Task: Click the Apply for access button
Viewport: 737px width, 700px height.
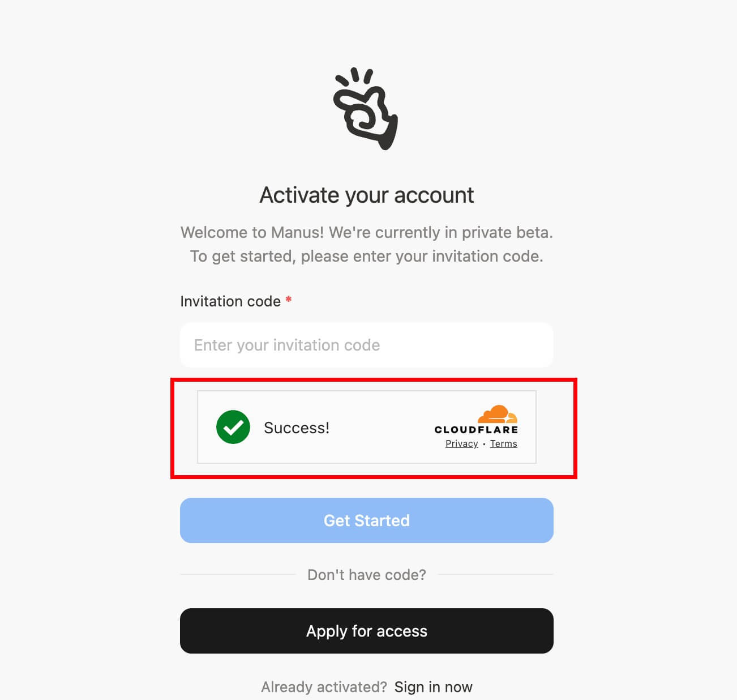Action: (x=367, y=631)
